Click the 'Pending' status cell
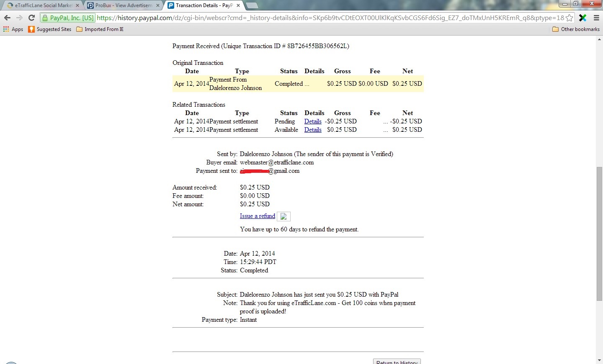The width and height of the screenshot is (603, 364). pos(285,121)
